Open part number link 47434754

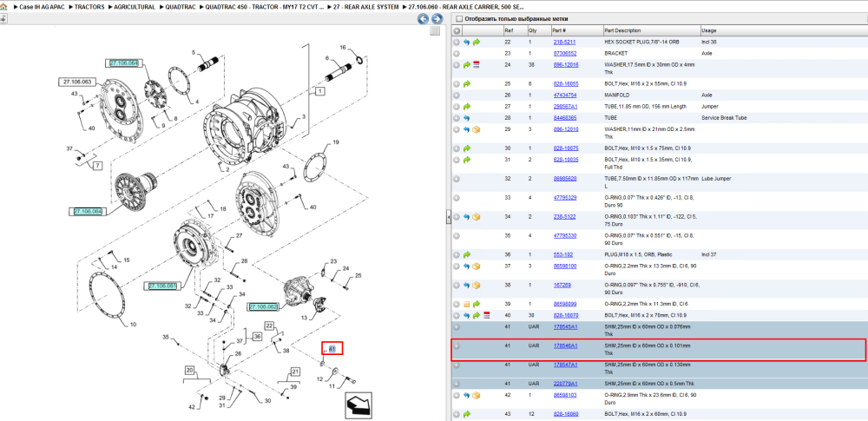click(565, 95)
